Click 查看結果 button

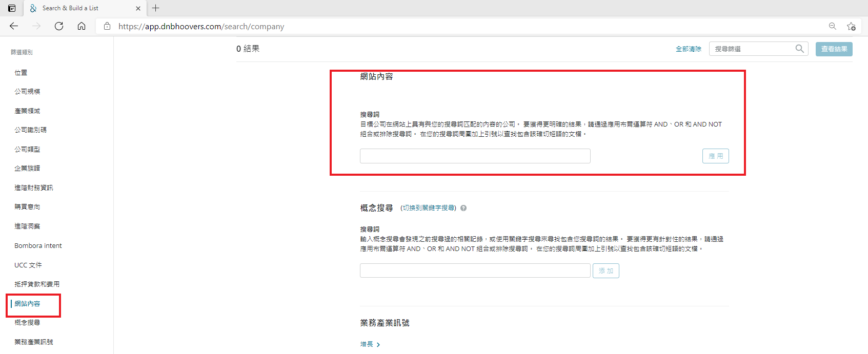click(834, 49)
